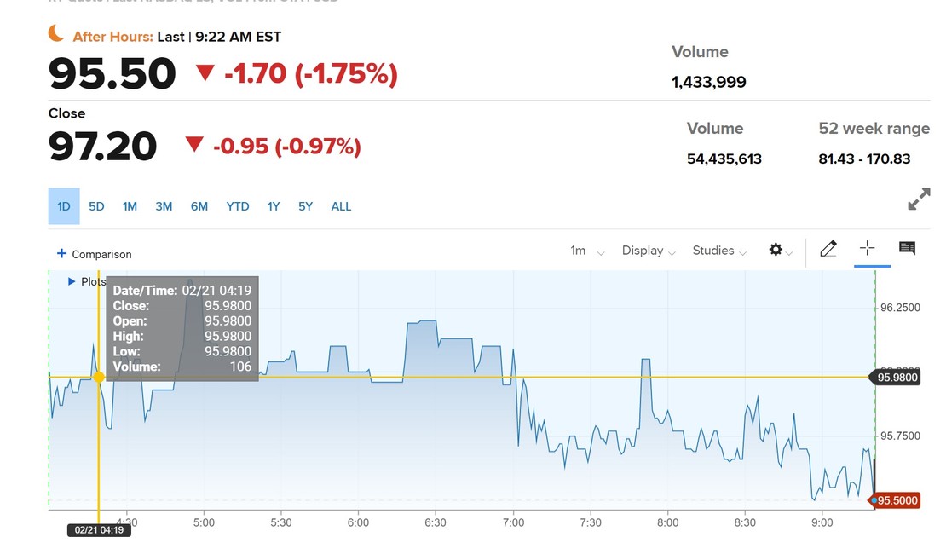Switch to the 5D tab
Screen dimensions: 946x560
pos(96,206)
